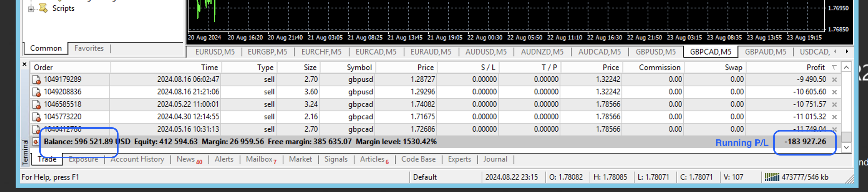Close order 1045773220 with its X
Screen dimensions: 868x192
click(x=834, y=117)
